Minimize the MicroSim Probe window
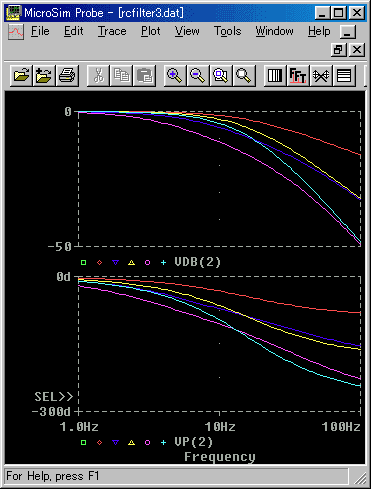The height and width of the screenshot is (489, 371). point(322,13)
